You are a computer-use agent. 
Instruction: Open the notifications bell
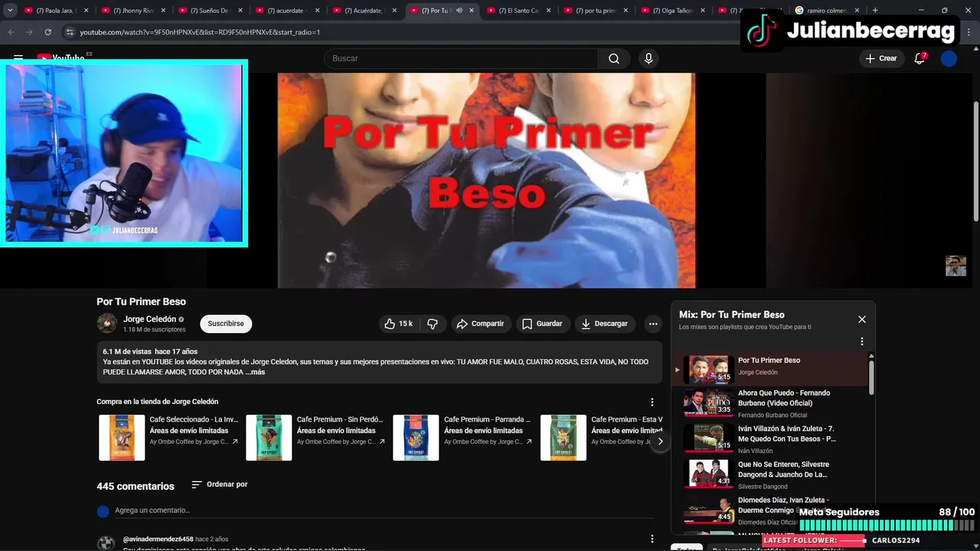[x=920, y=59]
